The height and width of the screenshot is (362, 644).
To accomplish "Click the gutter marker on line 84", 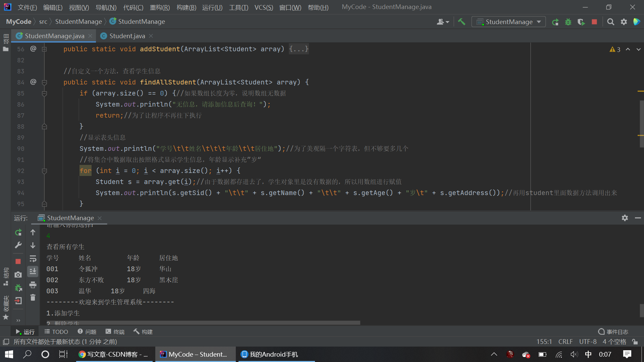I will pyautogui.click(x=33, y=82).
